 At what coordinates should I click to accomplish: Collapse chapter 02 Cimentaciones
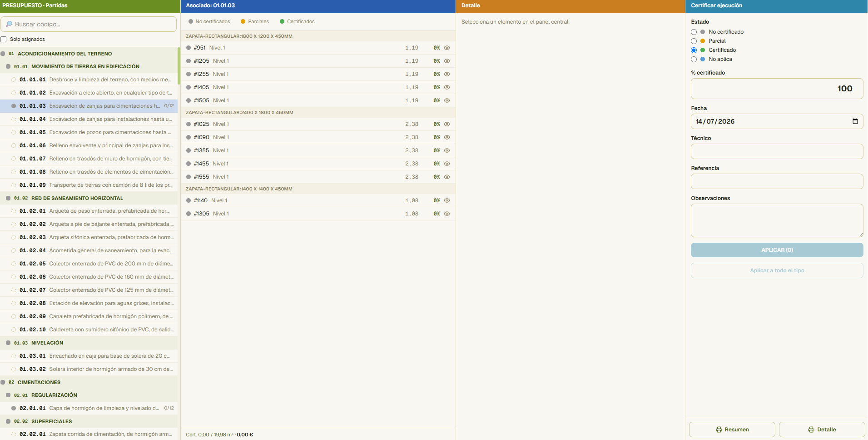coord(89,382)
